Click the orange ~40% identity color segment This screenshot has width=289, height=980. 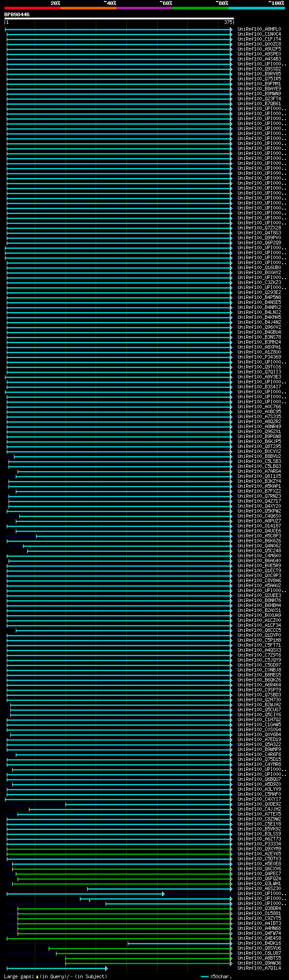(x=89, y=8)
